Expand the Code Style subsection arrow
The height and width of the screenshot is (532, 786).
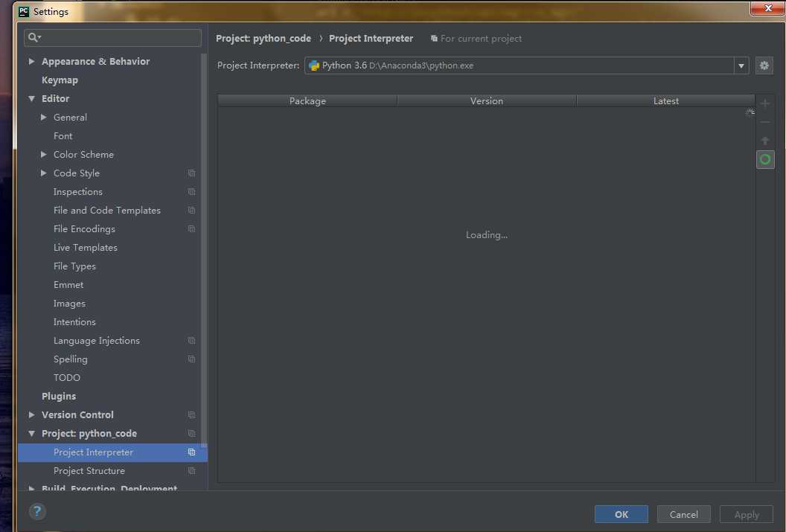pyautogui.click(x=44, y=173)
